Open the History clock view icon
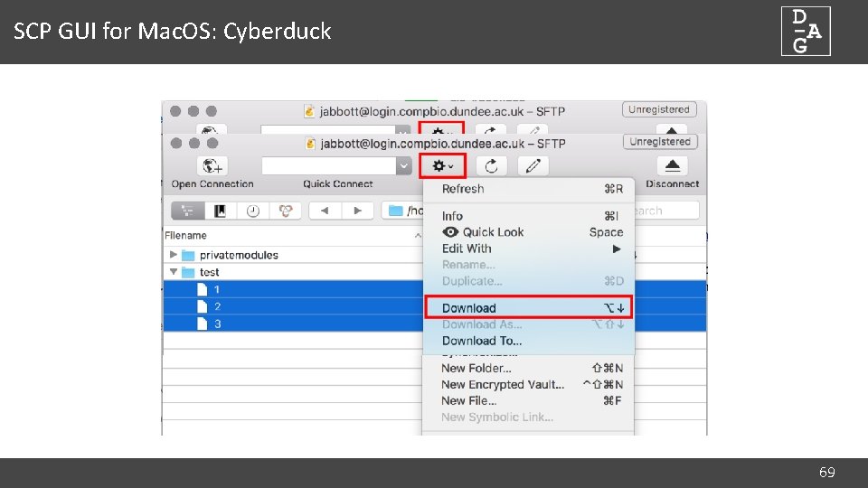This screenshot has height=488, width=868. [x=252, y=211]
